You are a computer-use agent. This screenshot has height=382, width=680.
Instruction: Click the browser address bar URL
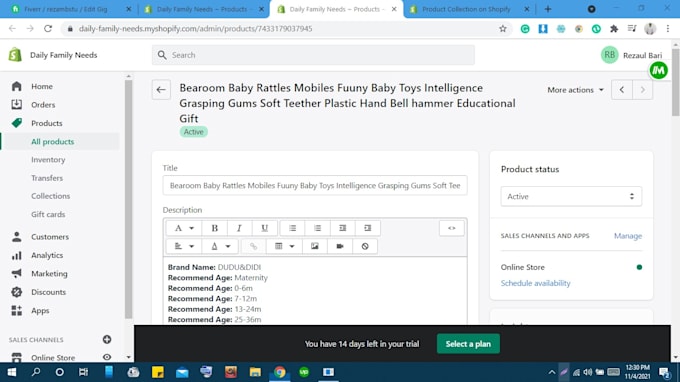coord(195,29)
